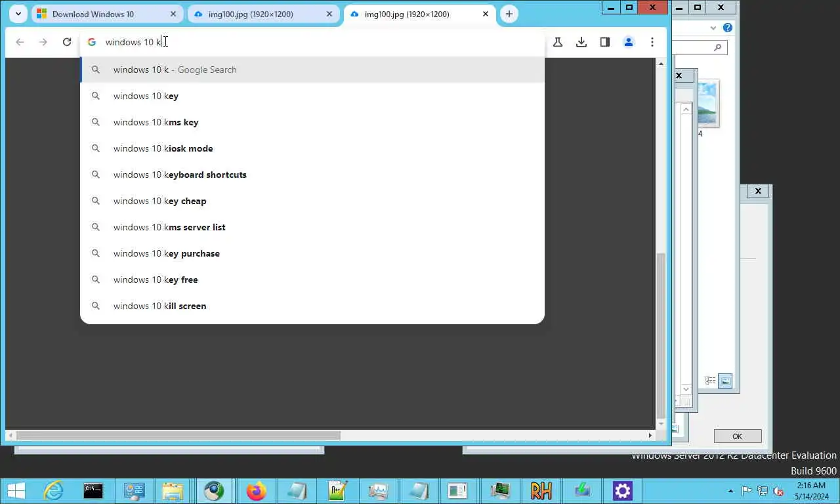Select the plain 'windows 10 key' suggestion

pos(312,96)
